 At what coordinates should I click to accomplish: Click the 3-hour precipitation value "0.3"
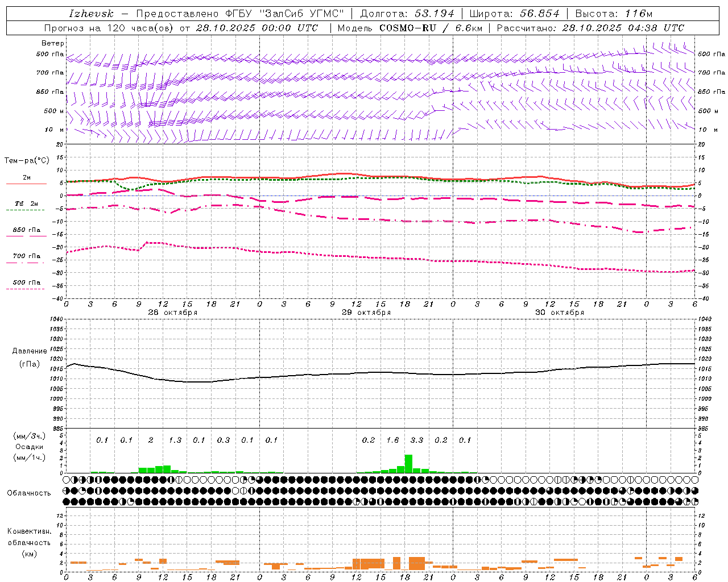[x=224, y=440]
